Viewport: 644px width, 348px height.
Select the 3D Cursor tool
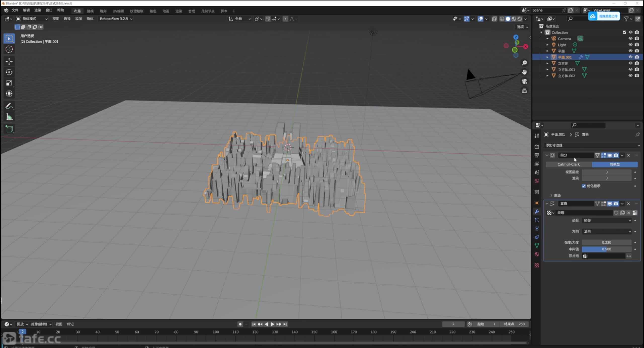click(9, 49)
